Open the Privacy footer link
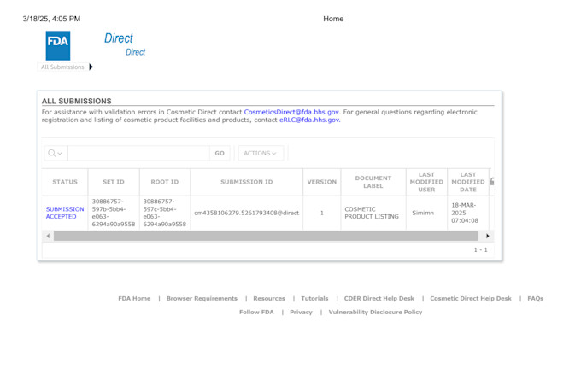 coord(301,312)
